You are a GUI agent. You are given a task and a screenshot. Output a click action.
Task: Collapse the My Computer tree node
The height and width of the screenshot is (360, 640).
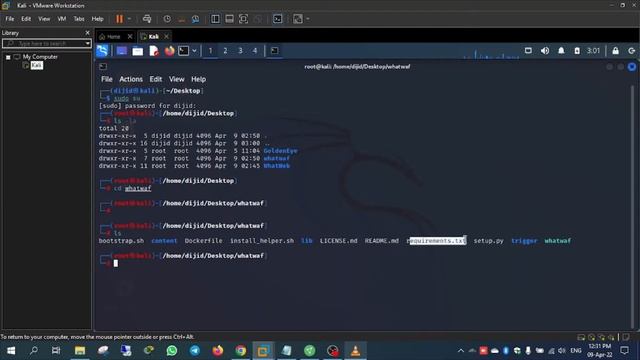[x=8, y=57]
